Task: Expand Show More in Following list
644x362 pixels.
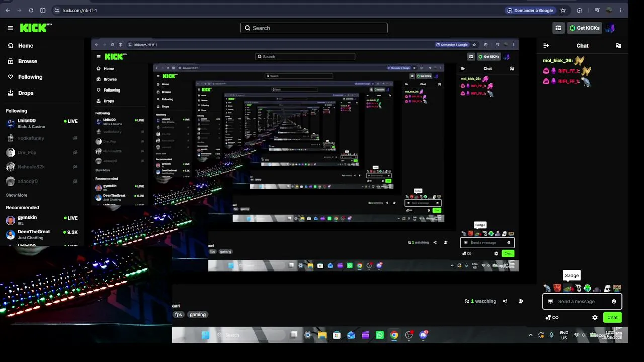Action: point(17,195)
